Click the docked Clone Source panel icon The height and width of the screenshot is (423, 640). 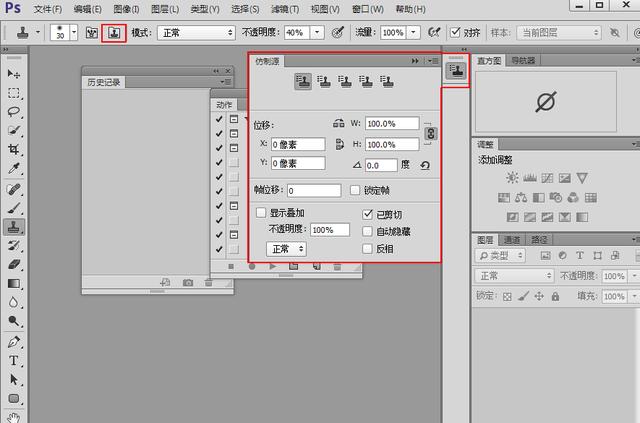456,71
